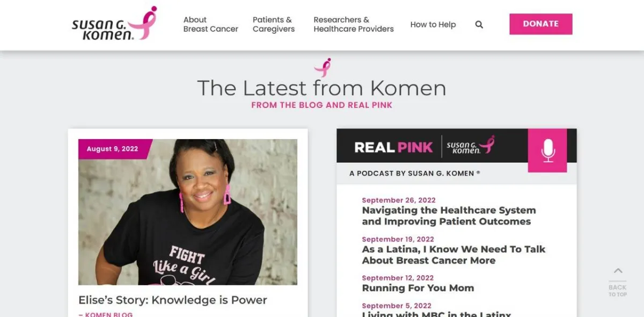Open the Patients & Caregivers menu
Viewport: 644px width, 317px height.
(x=274, y=24)
